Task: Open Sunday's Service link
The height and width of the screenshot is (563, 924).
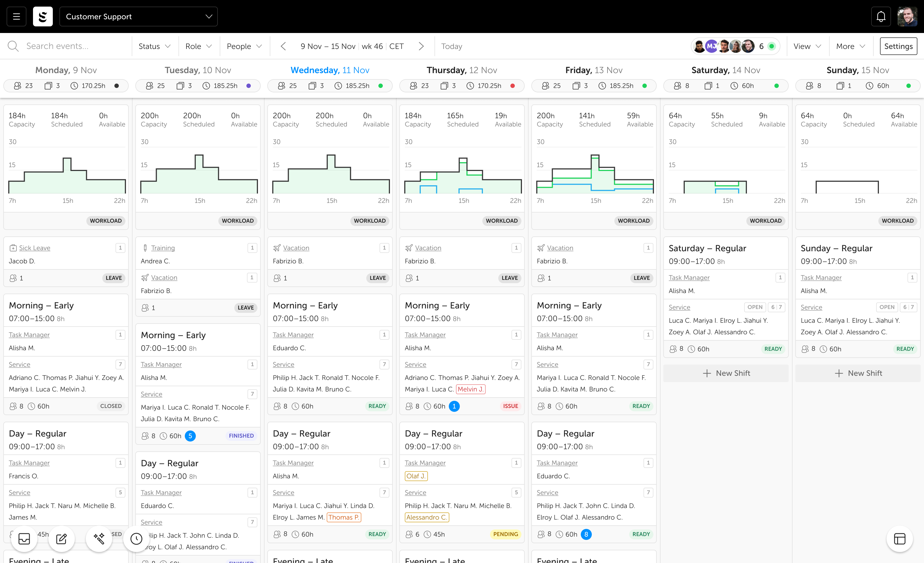Action: 811,307
